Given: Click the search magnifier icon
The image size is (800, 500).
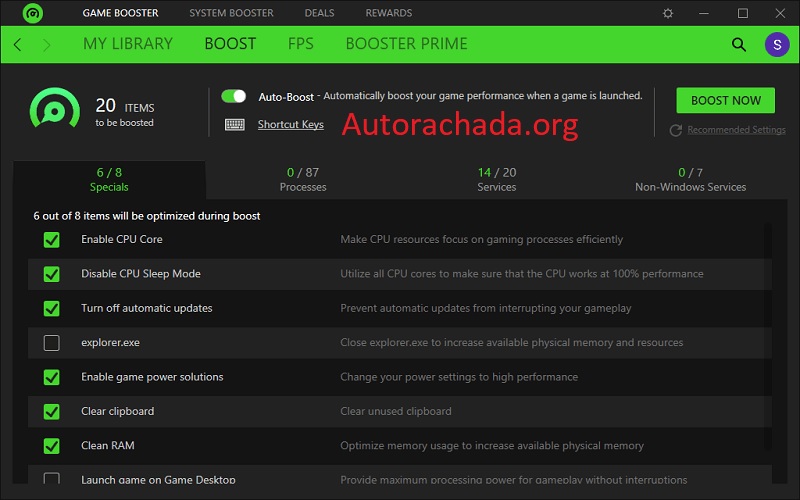Looking at the screenshot, I should coord(739,45).
